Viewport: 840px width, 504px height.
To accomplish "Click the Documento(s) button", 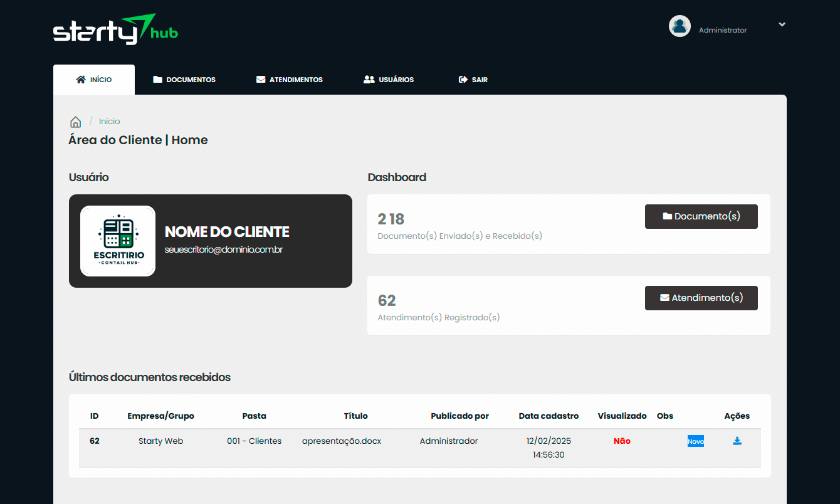I will [701, 216].
